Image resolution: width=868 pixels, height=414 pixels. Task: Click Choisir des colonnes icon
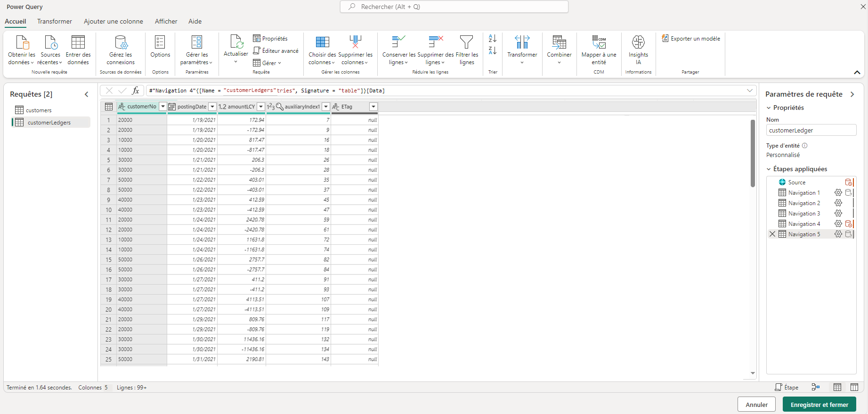pyautogui.click(x=322, y=42)
